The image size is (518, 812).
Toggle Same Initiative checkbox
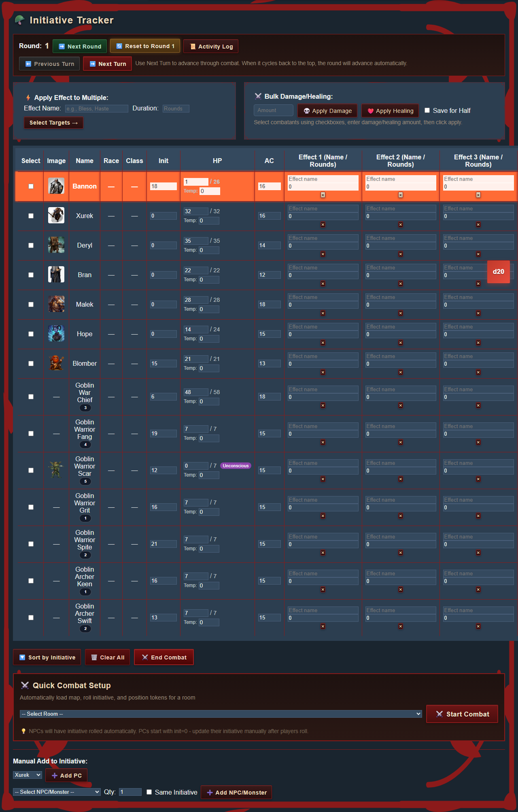coord(149,792)
